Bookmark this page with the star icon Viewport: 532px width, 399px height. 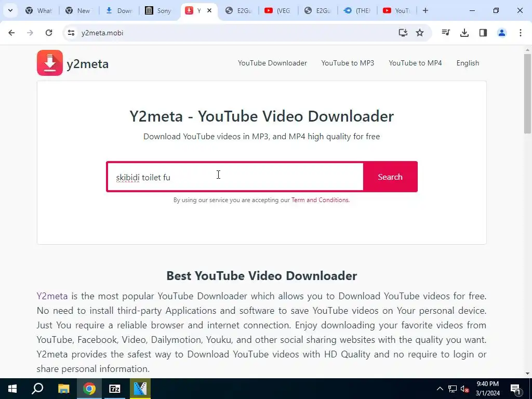tap(420, 33)
